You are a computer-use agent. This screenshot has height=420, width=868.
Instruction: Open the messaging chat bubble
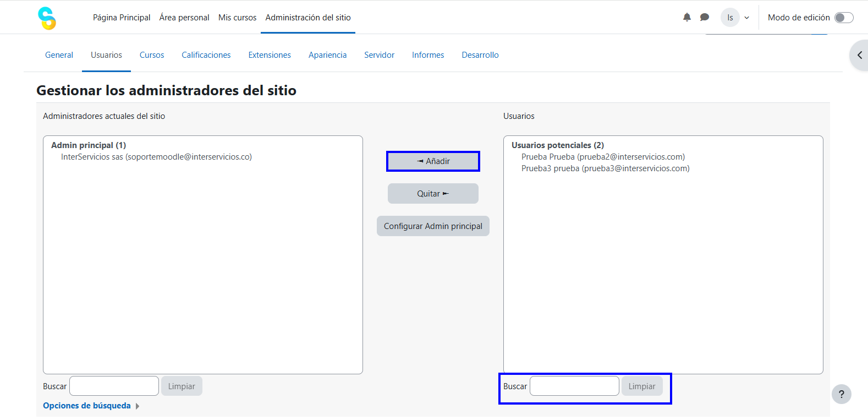(704, 18)
